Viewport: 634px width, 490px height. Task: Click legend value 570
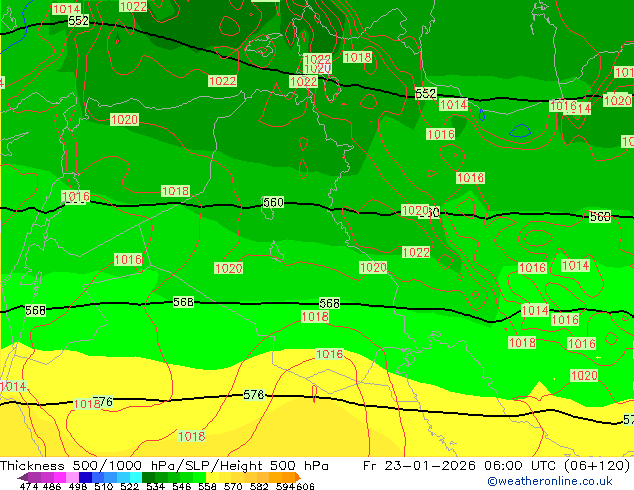tap(233, 486)
